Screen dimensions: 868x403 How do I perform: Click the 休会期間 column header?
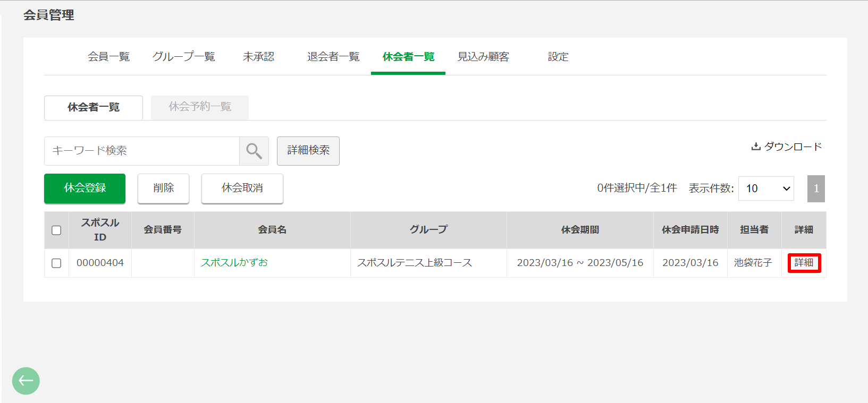580,230
